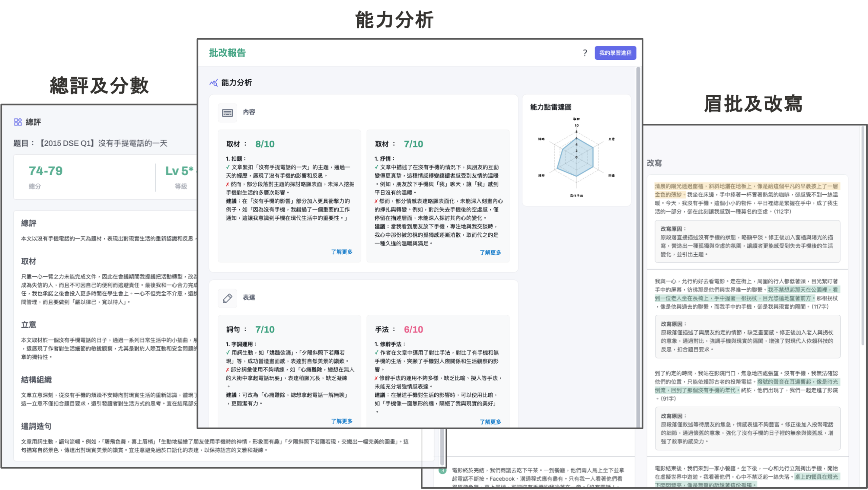Viewport: 868px width, 490px height.
Task: Click 了解更多 under 取材 8/10 card
Action: (341, 252)
